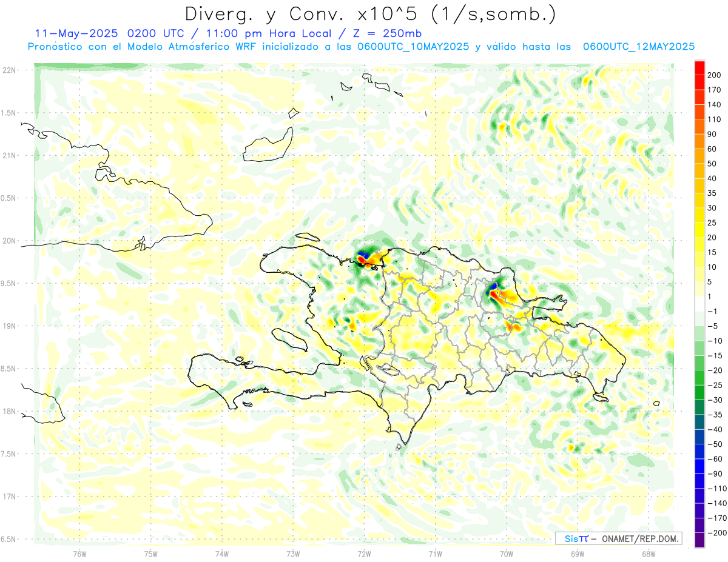Click the '17N' latitude label
The image size is (728, 562).
click(9, 497)
